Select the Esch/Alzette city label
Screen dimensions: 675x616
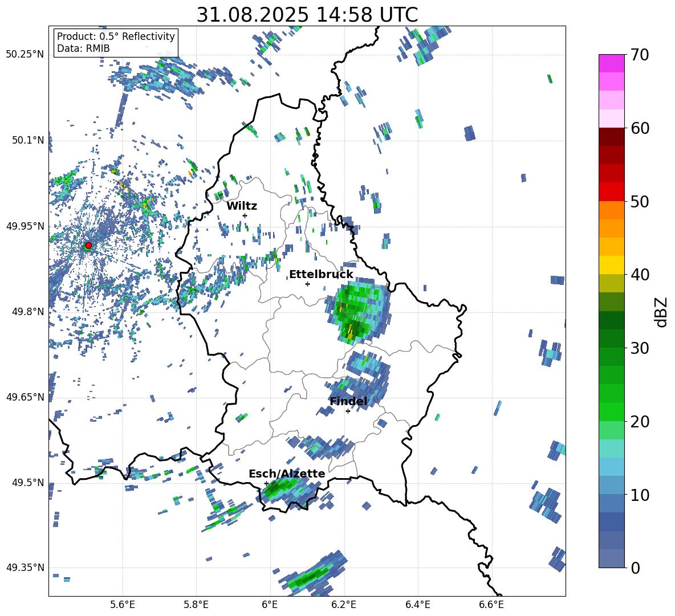(x=287, y=474)
